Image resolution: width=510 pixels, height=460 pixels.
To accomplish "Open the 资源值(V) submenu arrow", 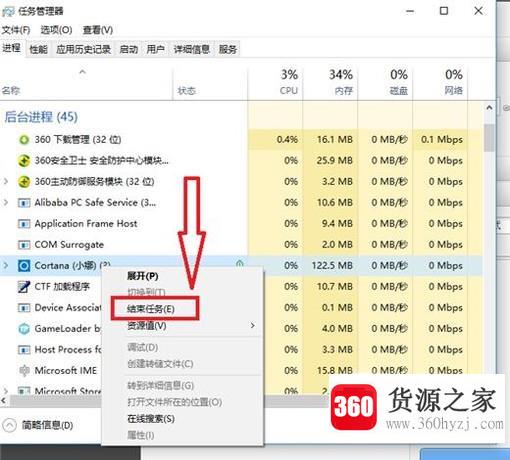I will 252,325.
